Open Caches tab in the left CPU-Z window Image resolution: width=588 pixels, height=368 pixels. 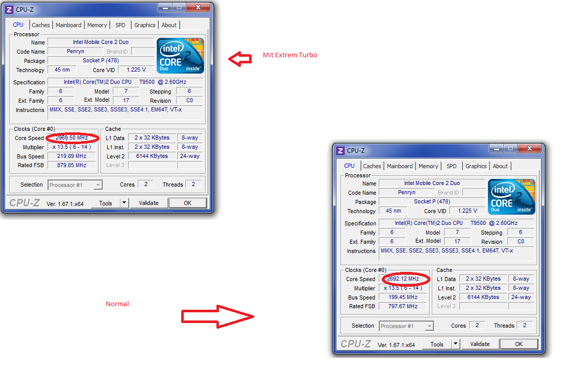[40, 25]
